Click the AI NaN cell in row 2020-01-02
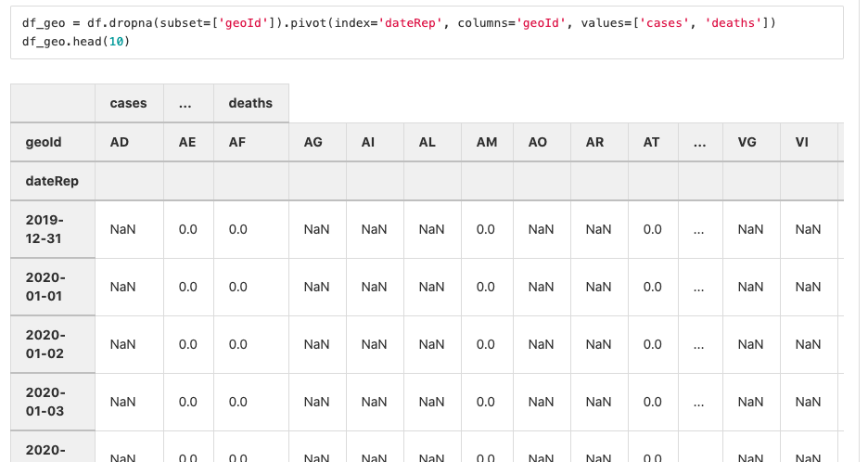Image resolution: width=868 pixels, height=462 pixels. [375, 344]
